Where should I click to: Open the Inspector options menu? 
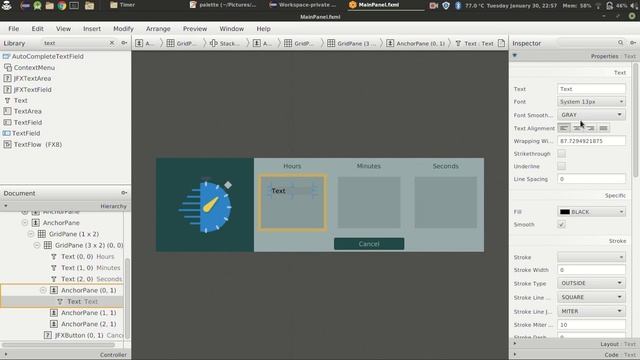(633, 43)
